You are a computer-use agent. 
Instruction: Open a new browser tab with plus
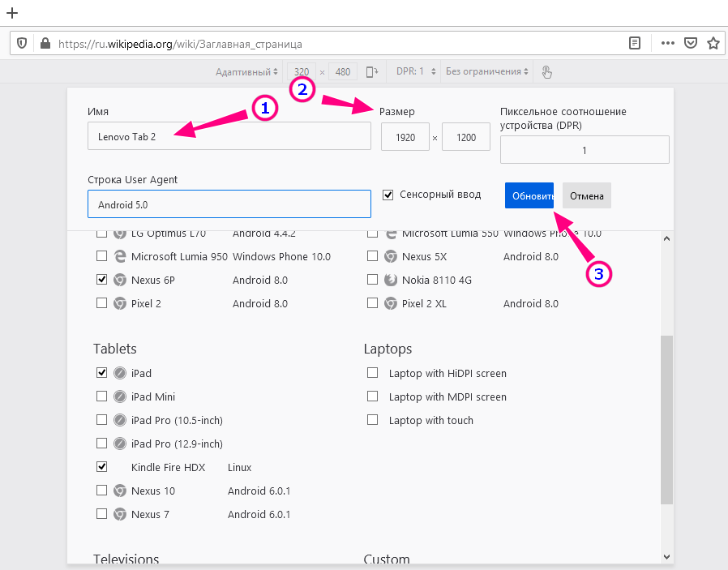point(12,12)
